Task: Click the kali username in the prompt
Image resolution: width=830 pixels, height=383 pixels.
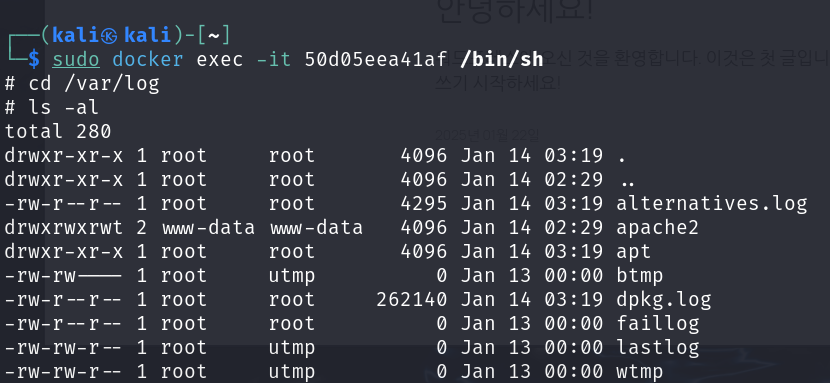Action: pos(75,36)
